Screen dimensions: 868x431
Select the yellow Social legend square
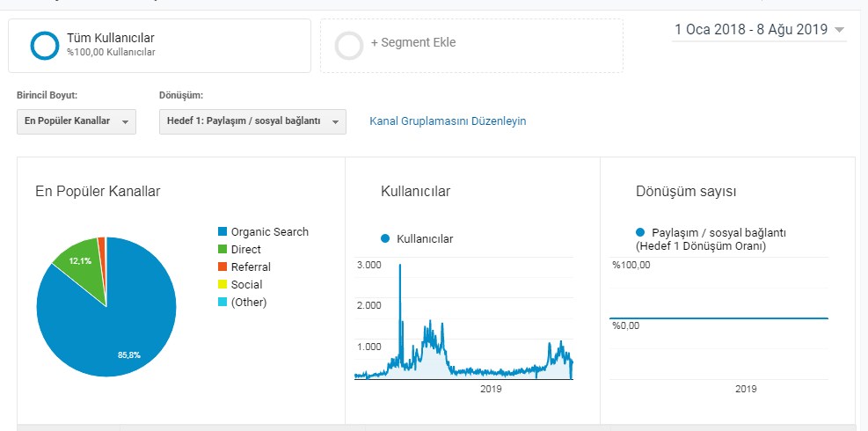[x=222, y=284]
